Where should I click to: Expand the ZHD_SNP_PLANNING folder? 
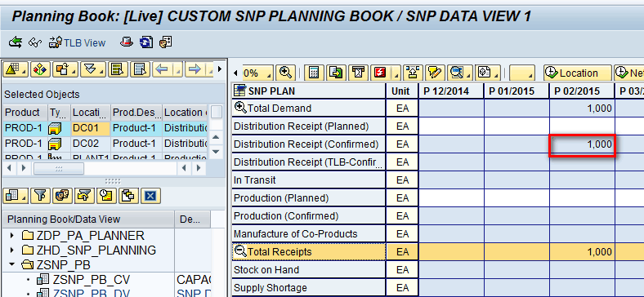[11, 250]
